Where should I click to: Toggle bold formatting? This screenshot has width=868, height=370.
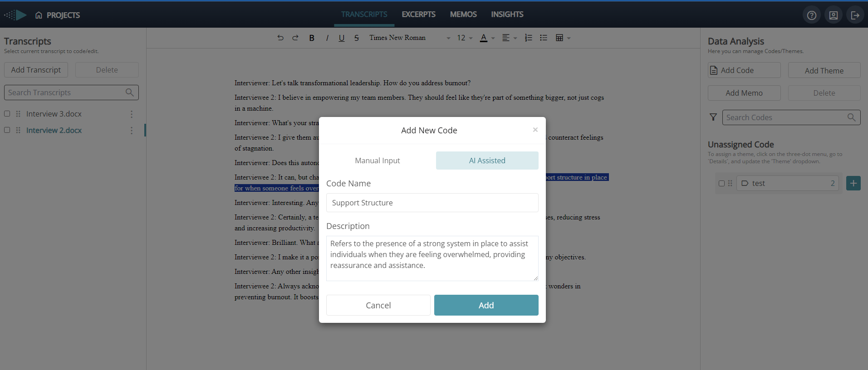(x=312, y=38)
